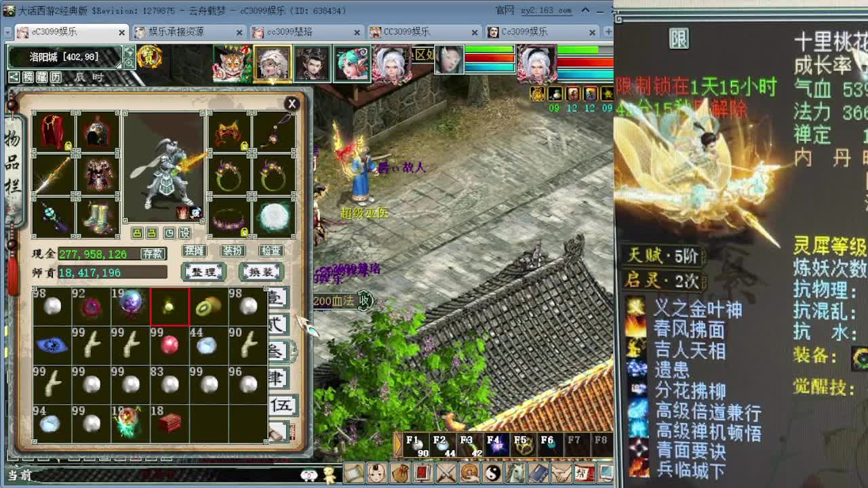This screenshot has height=488, width=868.
Task: Open the 寶 treasure badge icon
Action: (x=149, y=57)
